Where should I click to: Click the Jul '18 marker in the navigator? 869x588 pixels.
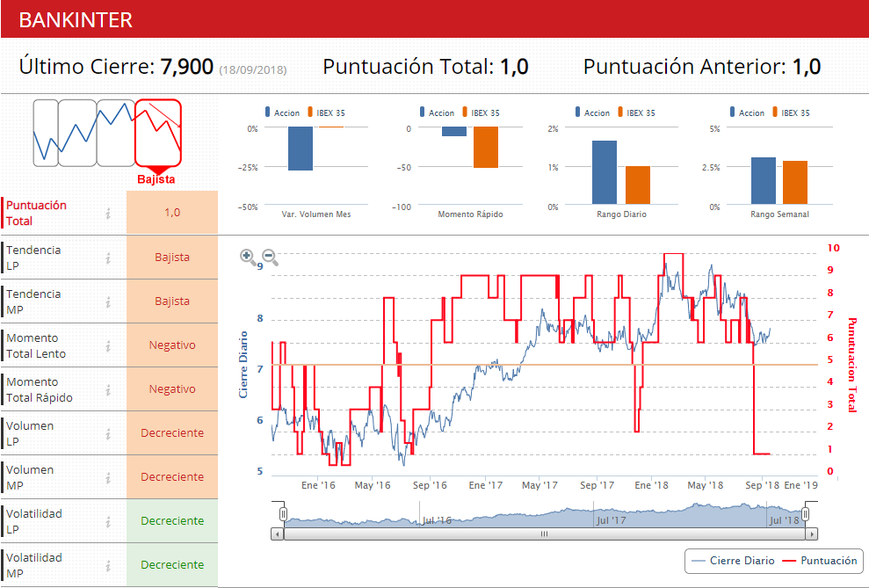point(784,520)
